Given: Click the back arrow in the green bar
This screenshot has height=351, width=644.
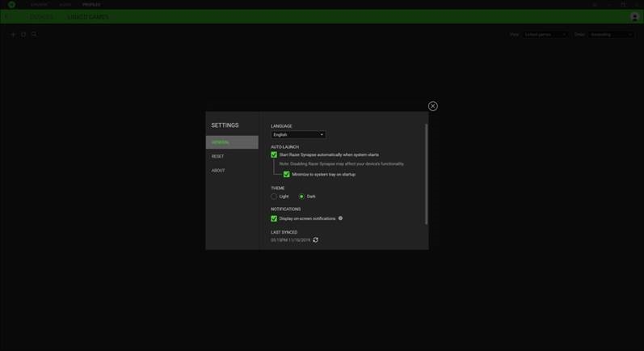Looking at the screenshot, I should click(6, 17).
